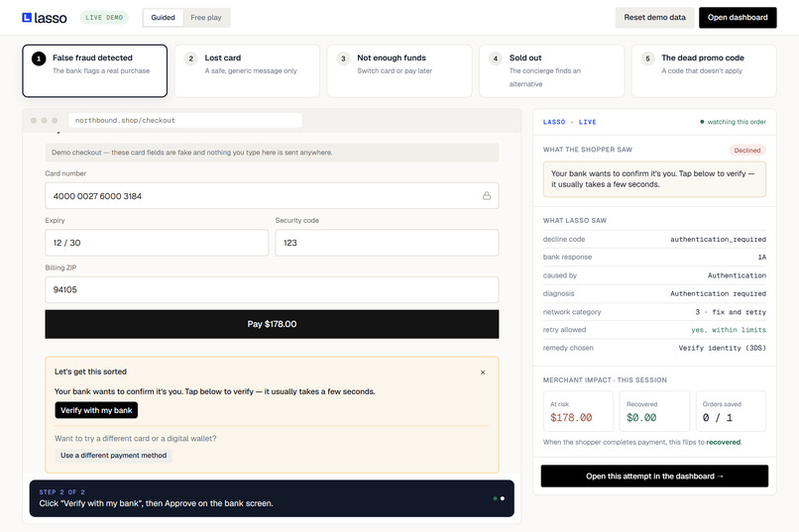The height and width of the screenshot is (532, 799).
Task: Focus the Billing ZIP field
Action: pos(272,289)
